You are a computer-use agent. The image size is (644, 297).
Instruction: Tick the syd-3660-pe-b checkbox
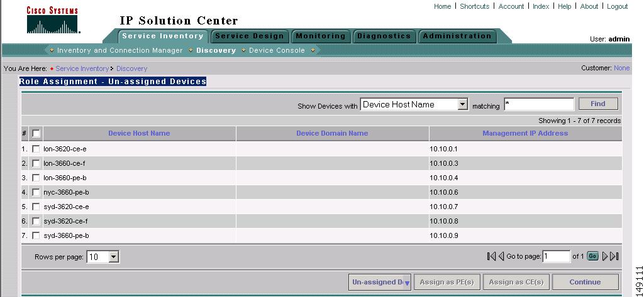(36, 235)
